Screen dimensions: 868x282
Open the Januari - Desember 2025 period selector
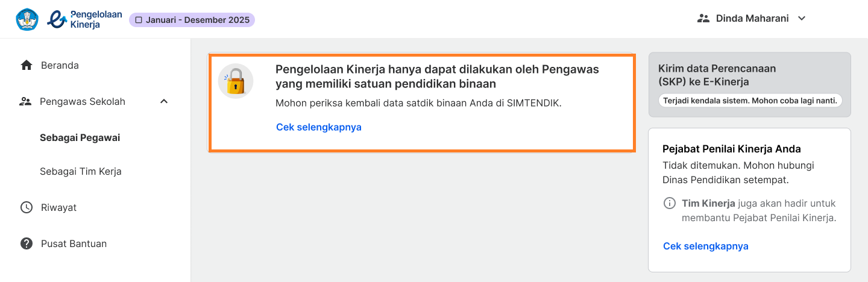tap(192, 20)
